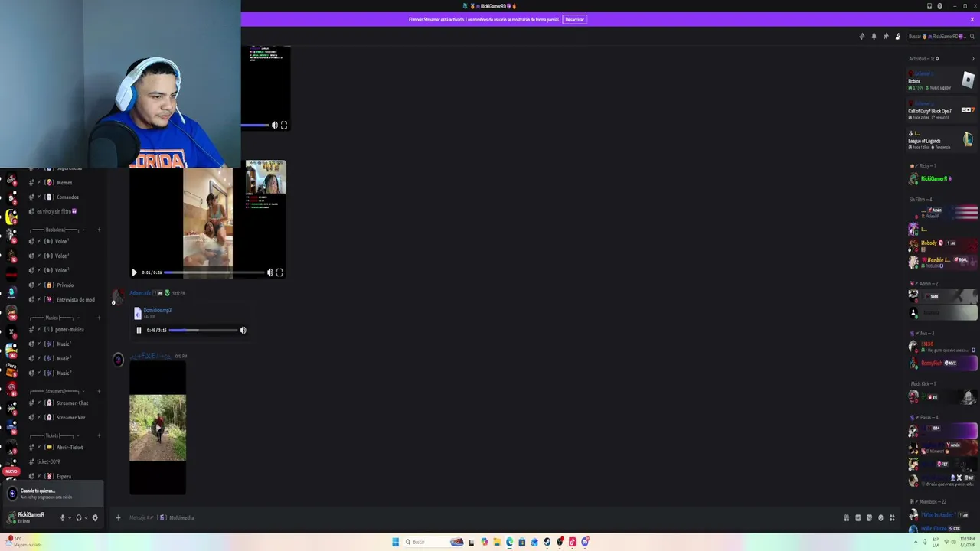Open the Domicilios.mp3 file link
Image resolution: width=980 pixels, height=551 pixels.
click(157, 310)
